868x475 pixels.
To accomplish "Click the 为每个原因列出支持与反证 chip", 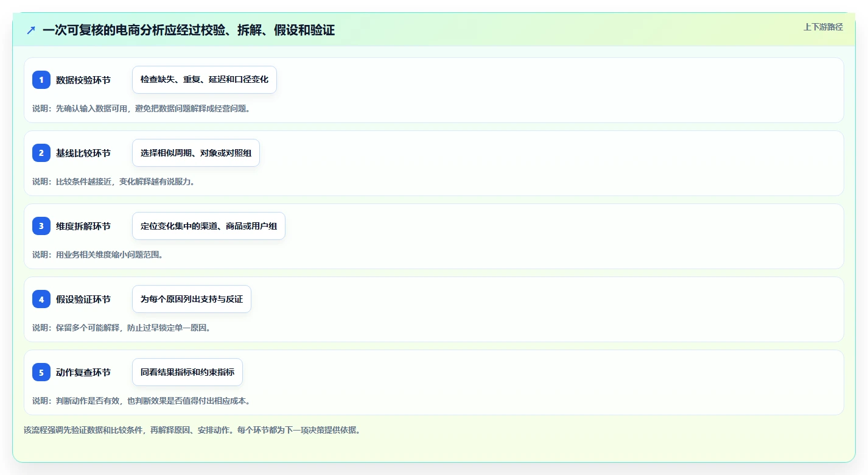I will (x=192, y=299).
